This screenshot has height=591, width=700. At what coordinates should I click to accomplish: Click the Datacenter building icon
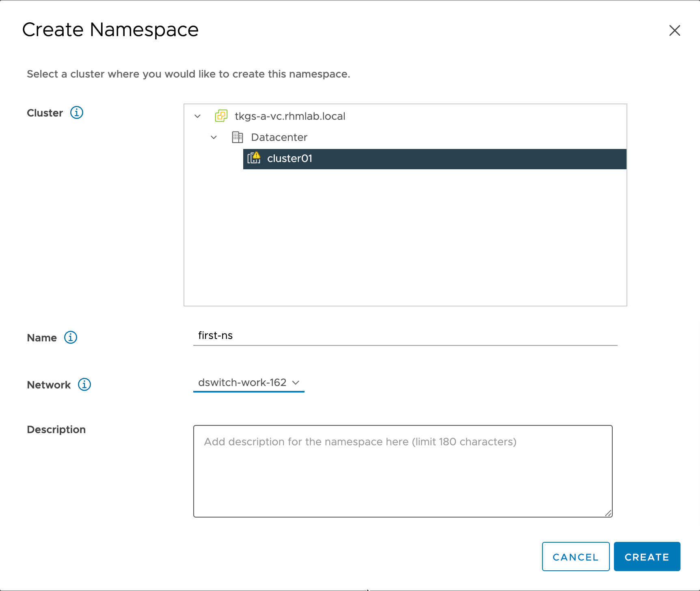pyautogui.click(x=238, y=137)
